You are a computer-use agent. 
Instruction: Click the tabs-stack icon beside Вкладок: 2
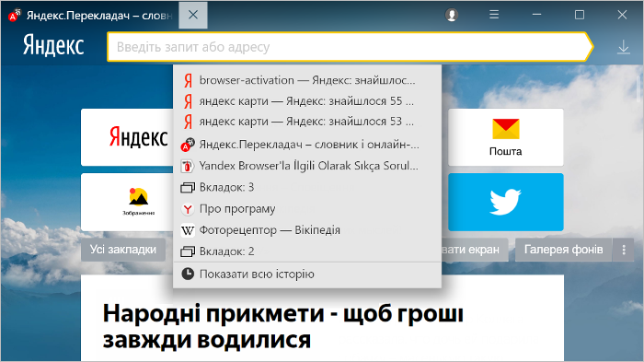click(188, 251)
